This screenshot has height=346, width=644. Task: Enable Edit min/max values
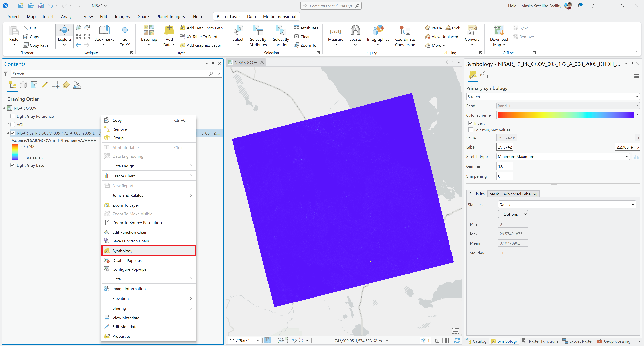click(x=471, y=130)
